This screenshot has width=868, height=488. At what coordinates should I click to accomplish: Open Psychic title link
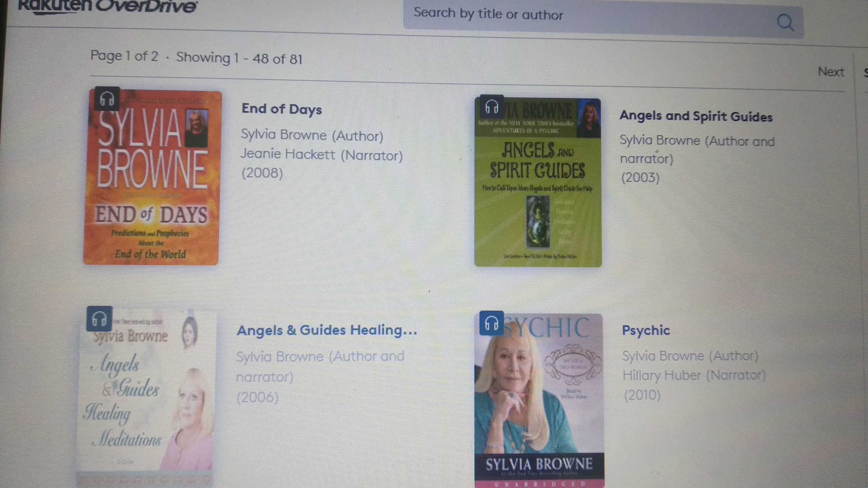click(646, 330)
